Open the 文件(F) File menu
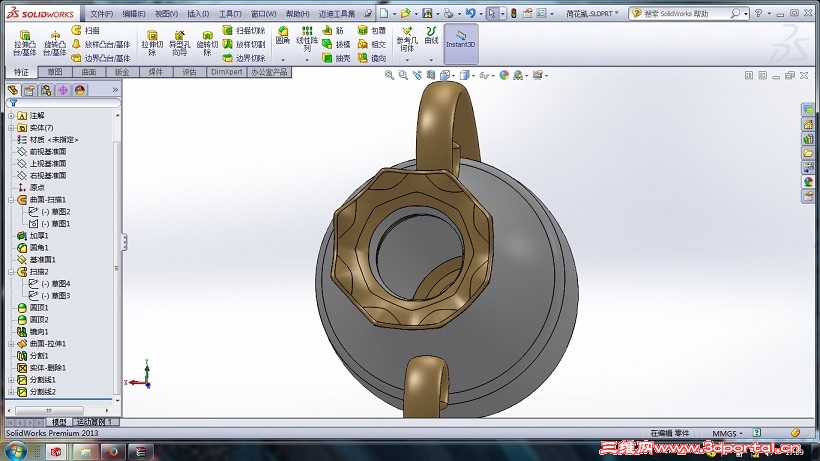Screen dimensions: 820x461 [x=101, y=14]
